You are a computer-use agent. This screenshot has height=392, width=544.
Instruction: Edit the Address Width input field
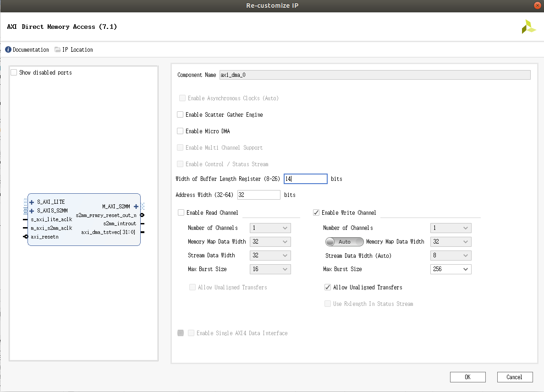click(258, 195)
